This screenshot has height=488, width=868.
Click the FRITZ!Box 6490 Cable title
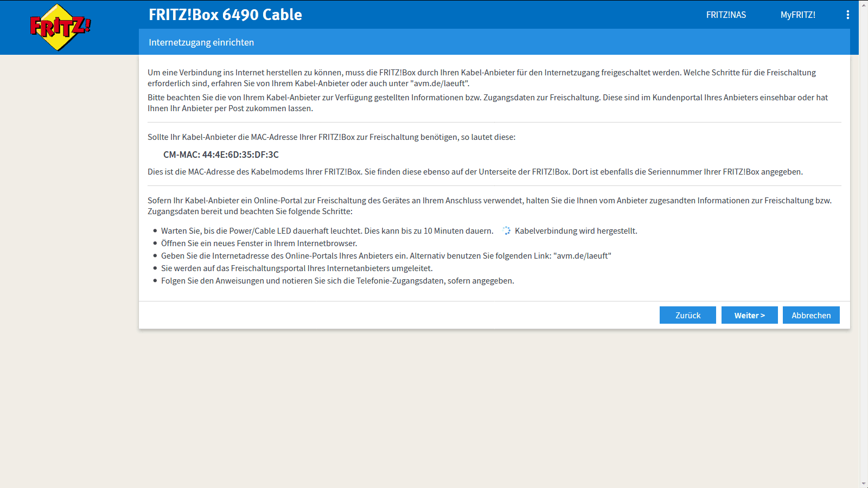click(225, 15)
